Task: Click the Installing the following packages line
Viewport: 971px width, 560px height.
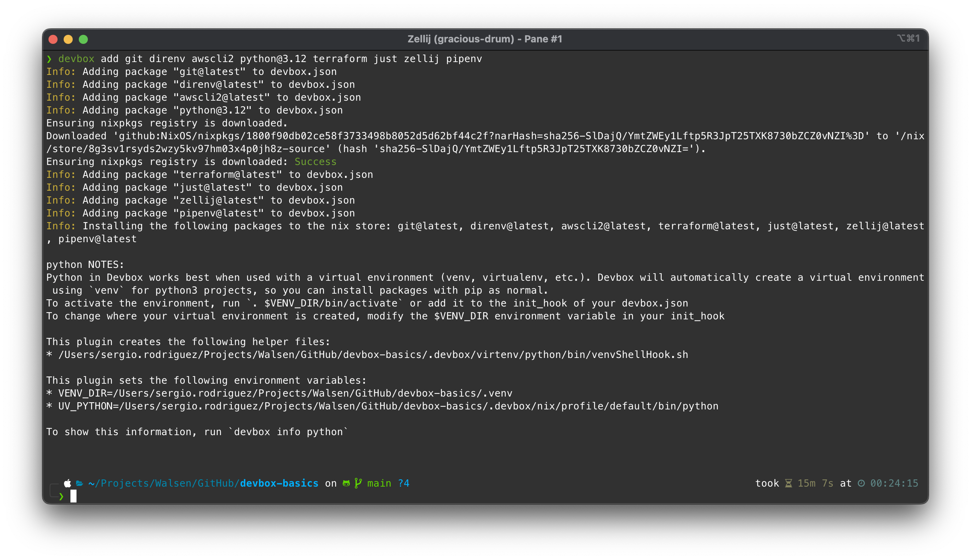Action: point(485,226)
